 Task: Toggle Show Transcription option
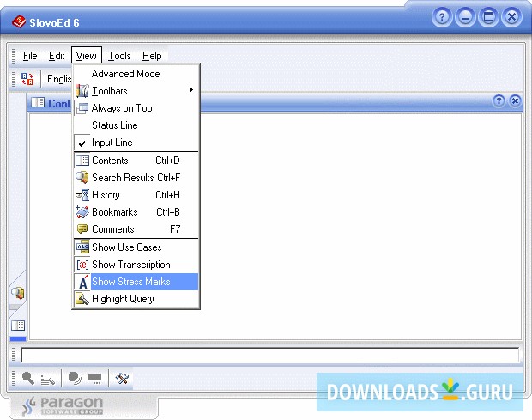136,265
